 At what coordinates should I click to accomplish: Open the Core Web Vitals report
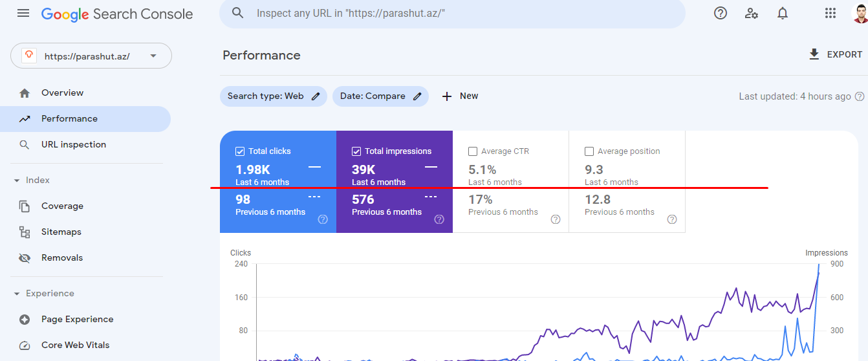pos(75,345)
